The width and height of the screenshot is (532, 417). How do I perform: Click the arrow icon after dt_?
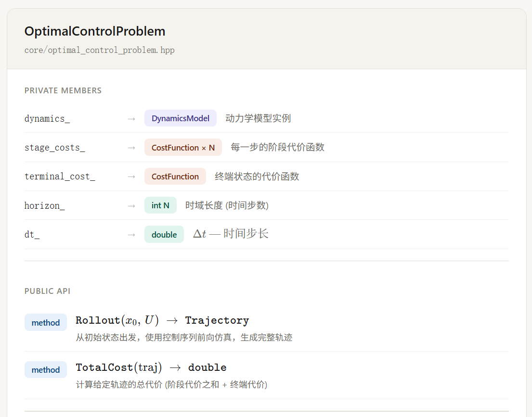click(131, 235)
